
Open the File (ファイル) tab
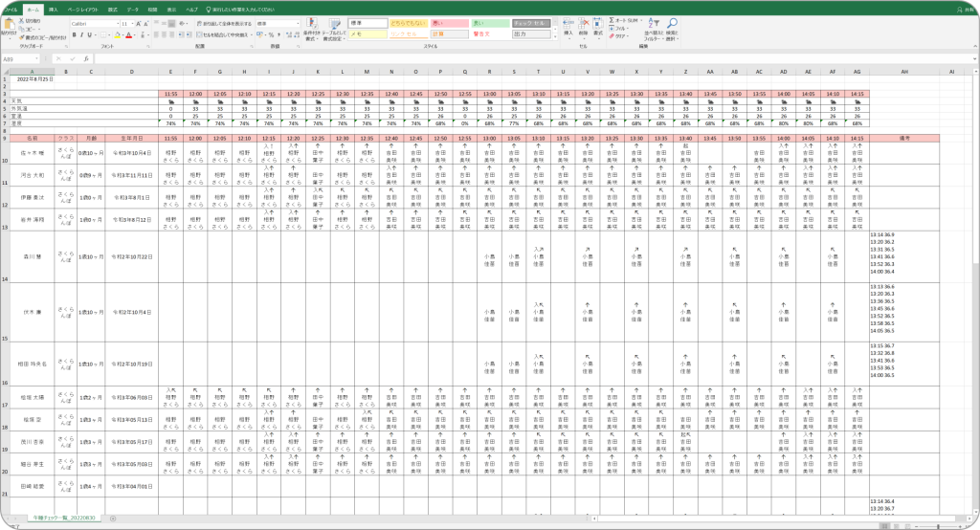[x=11, y=10]
